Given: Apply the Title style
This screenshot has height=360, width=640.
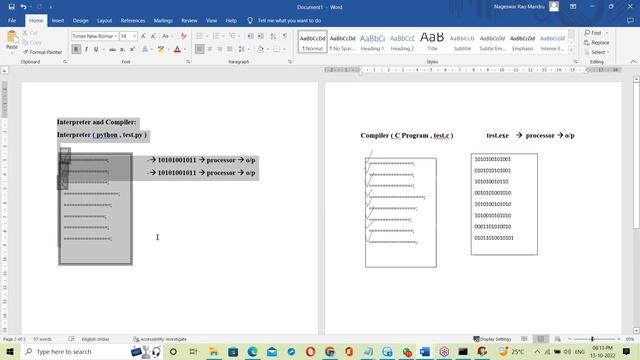Looking at the screenshot, I should click(x=432, y=42).
